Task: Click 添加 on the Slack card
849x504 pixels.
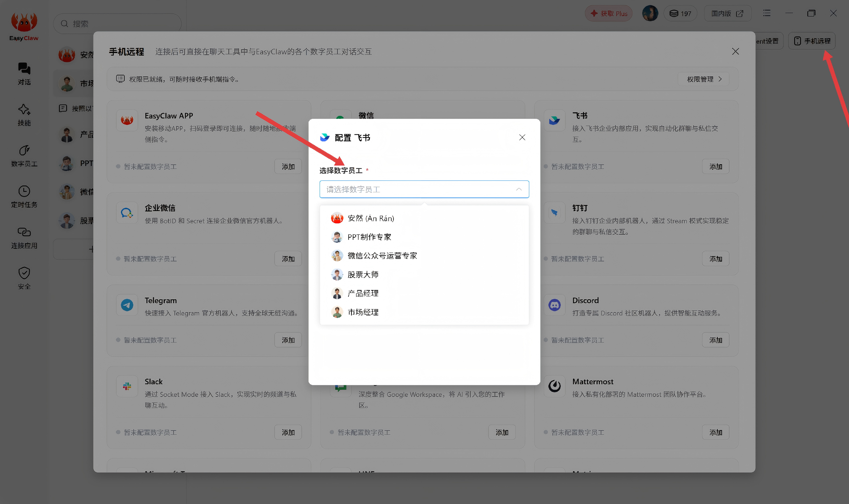Action: tap(288, 432)
